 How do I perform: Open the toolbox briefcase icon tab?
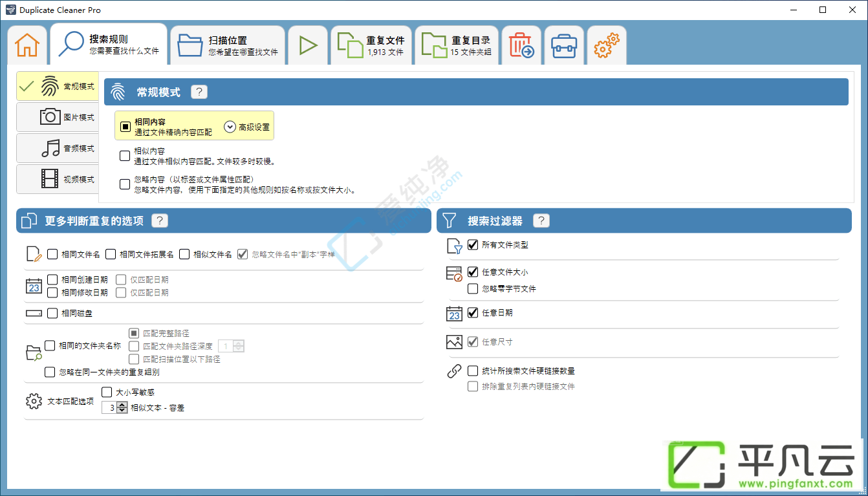[x=564, y=45]
